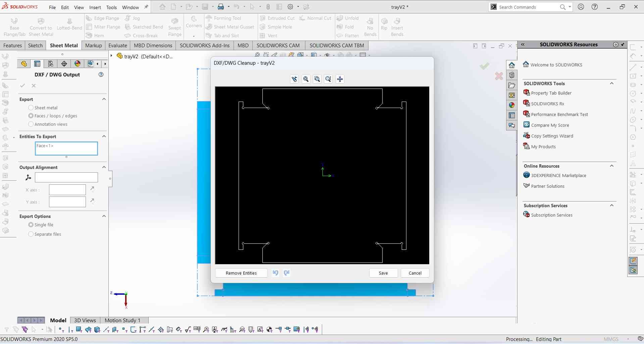644x344 pixels.
Task: Collapse the Entities To Export section
Action: [104, 136]
